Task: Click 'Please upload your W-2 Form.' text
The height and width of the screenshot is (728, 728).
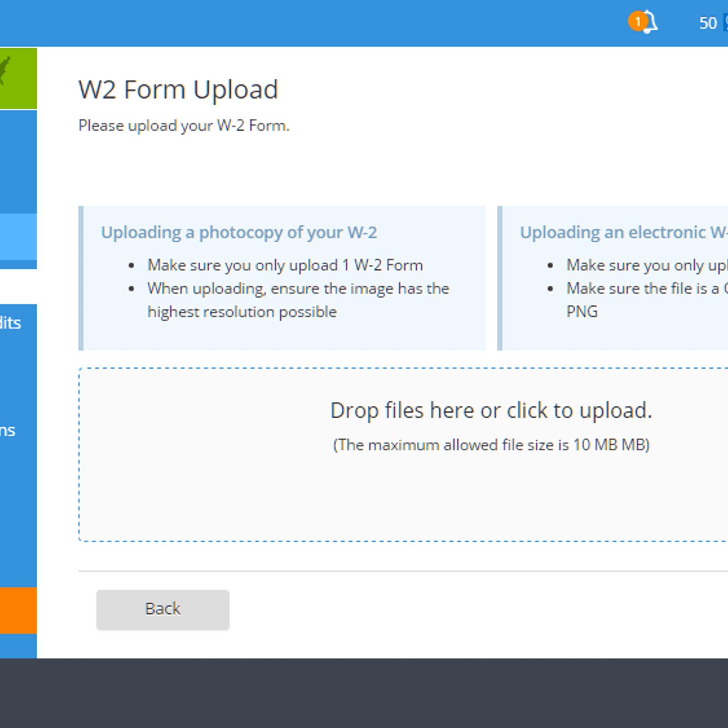Action: (184, 126)
